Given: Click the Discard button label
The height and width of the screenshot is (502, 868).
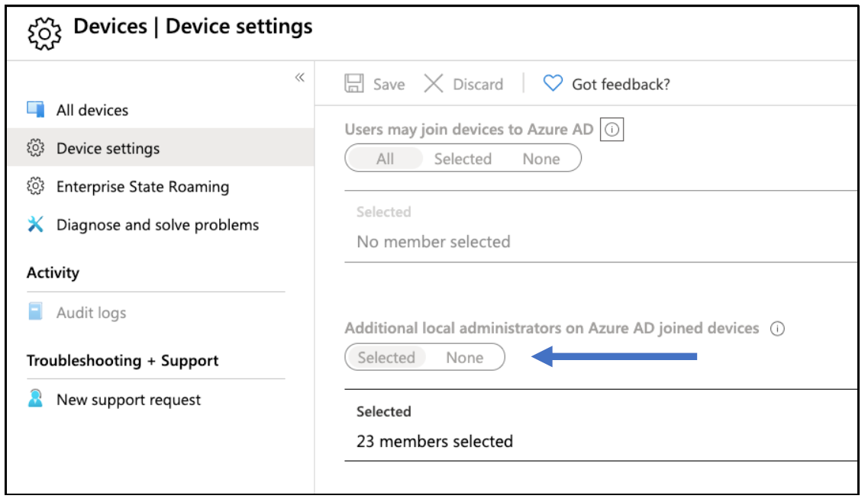Looking at the screenshot, I should point(479,84).
